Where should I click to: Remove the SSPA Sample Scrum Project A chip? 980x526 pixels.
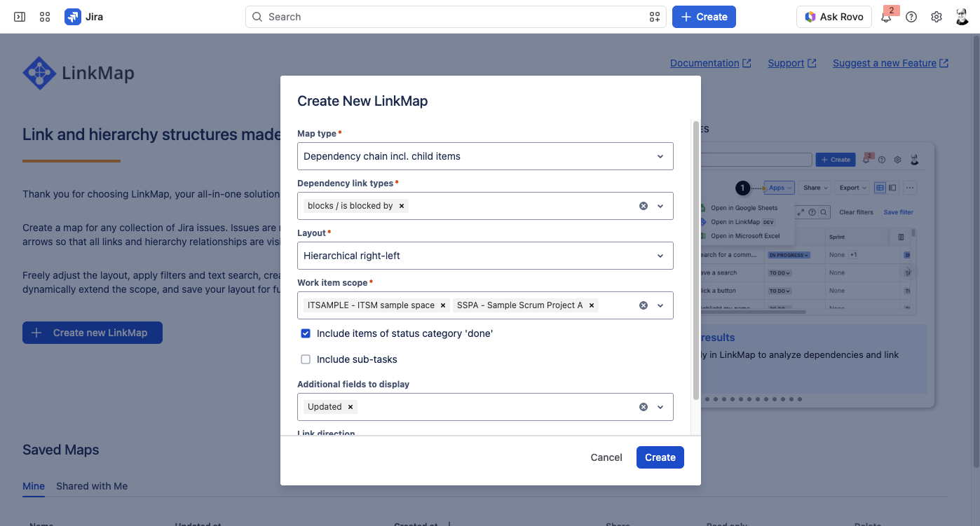coord(592,305)
